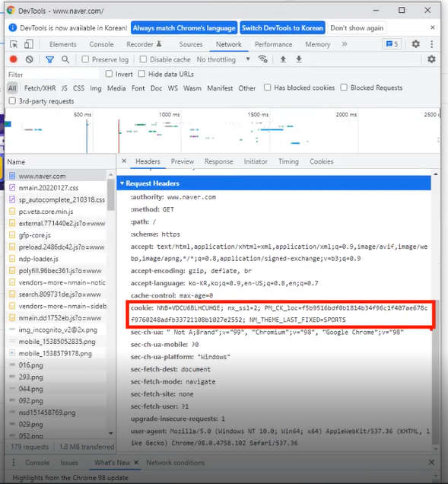The height and width of the screenshot is (484, 448).
Task: Open network conditions Wi-Fi icon
Action: (x=263, y=59)
